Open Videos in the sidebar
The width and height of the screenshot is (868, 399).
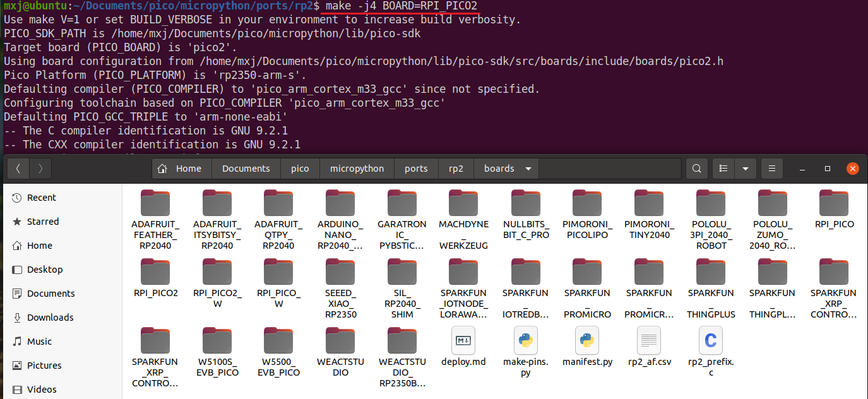point(61,390)
